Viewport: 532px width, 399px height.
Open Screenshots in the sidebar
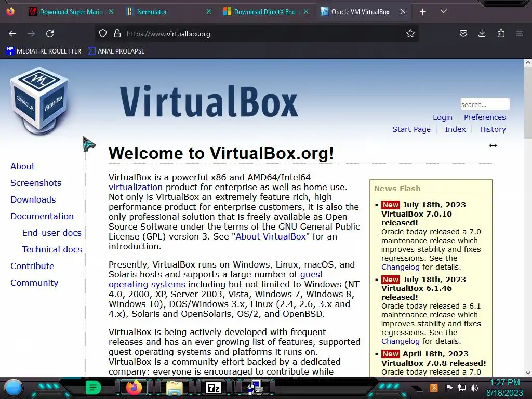[36, 183]
